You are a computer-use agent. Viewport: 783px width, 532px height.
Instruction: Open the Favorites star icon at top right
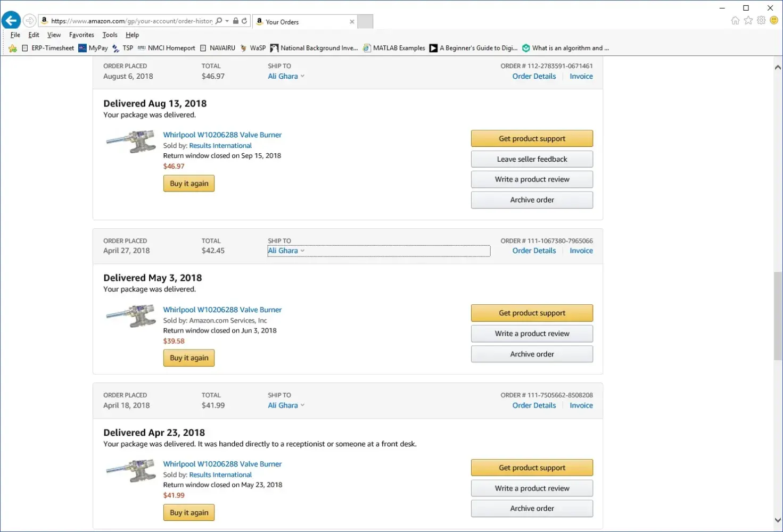tap(748, 21)
